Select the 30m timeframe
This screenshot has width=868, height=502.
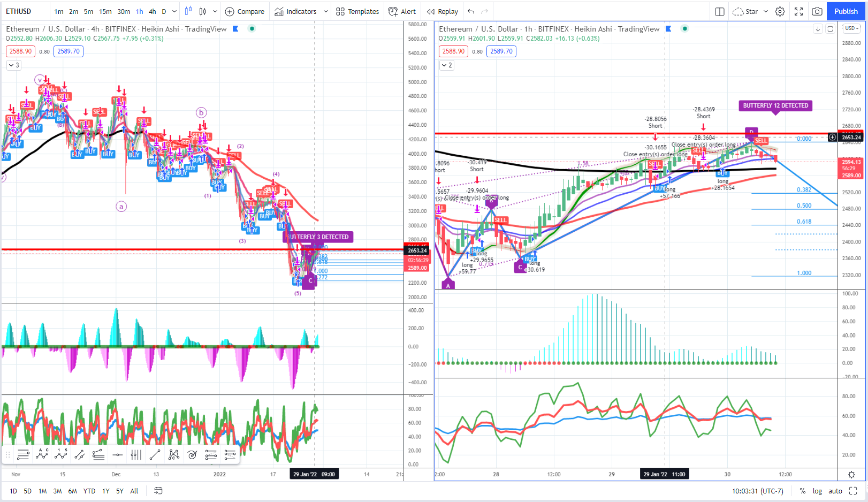[124, 11]
